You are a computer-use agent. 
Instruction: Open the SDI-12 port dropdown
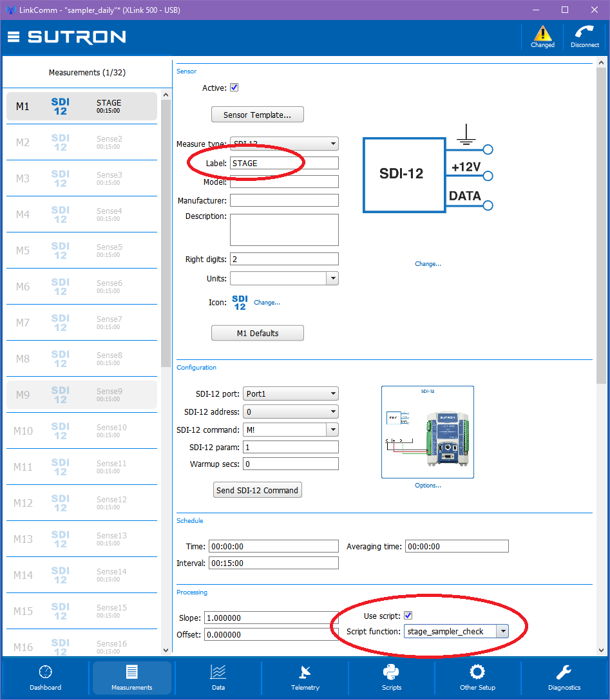pos(291,393)
